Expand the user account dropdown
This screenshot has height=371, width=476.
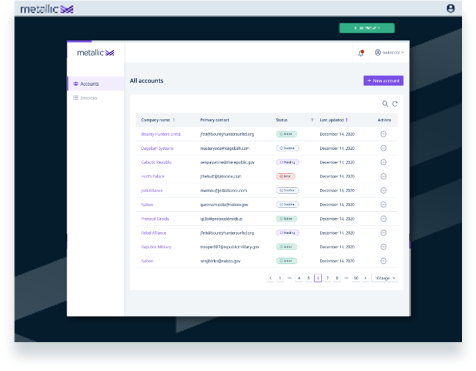[390, 53]
